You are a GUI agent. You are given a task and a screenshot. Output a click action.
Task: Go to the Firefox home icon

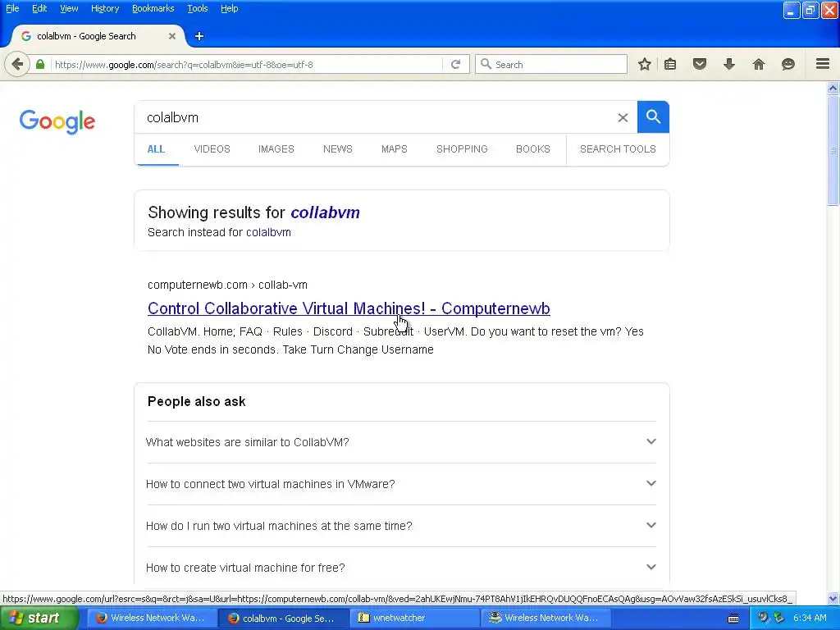759,64
